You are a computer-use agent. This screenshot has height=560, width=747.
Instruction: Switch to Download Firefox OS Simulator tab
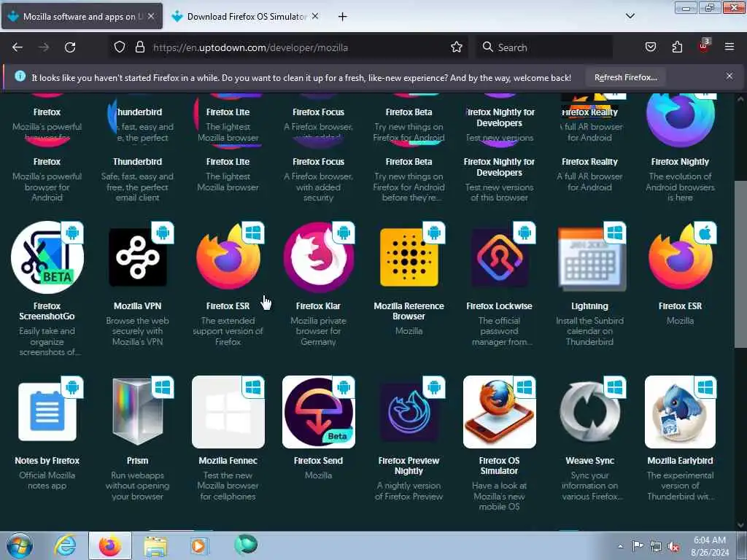[x=245, y=16]
